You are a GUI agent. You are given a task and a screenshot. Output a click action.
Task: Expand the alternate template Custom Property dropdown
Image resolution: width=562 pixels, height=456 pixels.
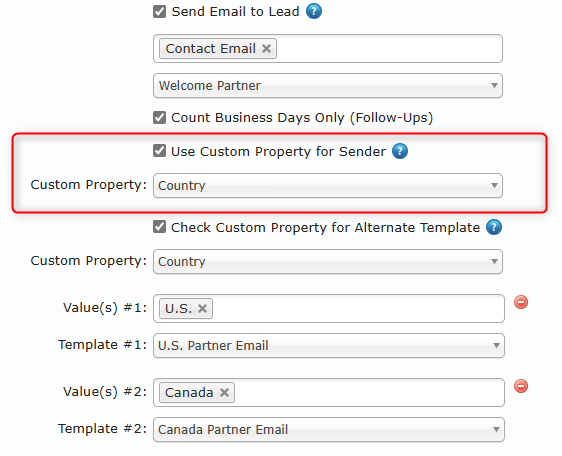328,261
